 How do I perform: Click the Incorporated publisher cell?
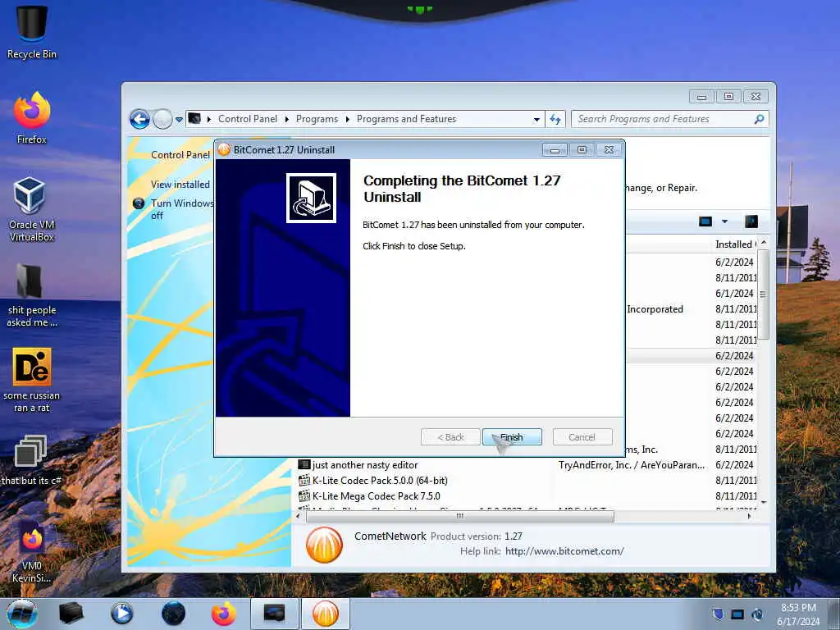[x=655, y=309]
